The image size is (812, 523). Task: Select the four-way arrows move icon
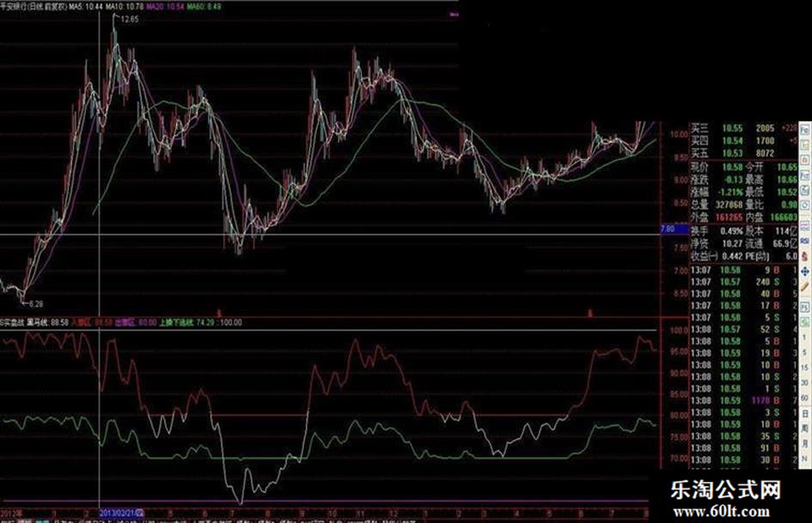point(805,271)
